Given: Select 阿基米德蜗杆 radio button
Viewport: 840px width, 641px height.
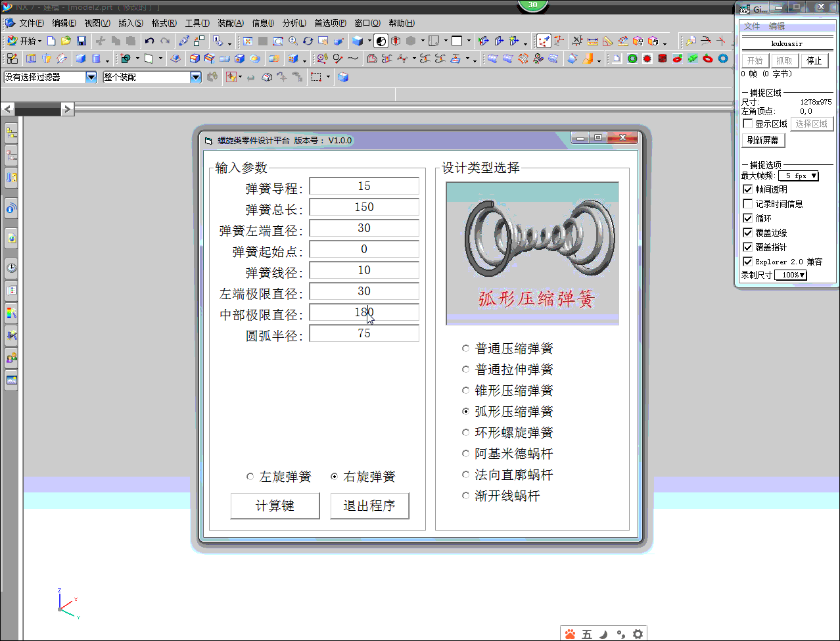Looking at the screenshot, I should [466, 454].
